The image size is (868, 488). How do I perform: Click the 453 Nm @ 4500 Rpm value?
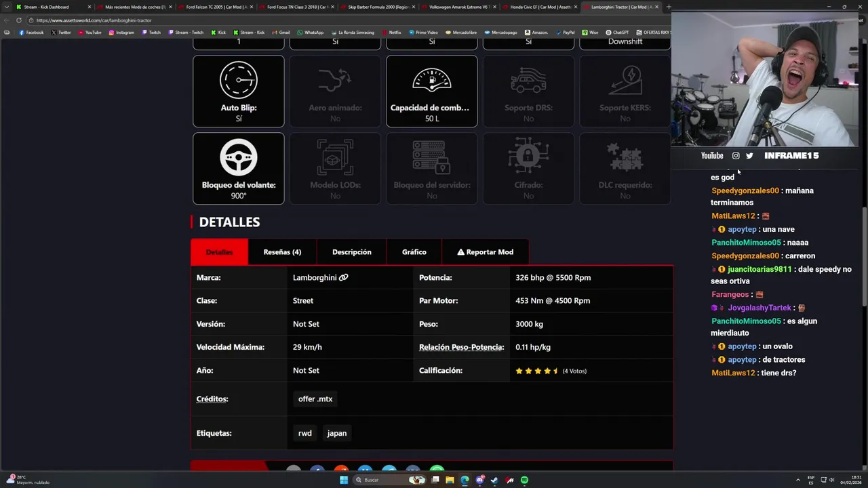click(x=553, y=300)
